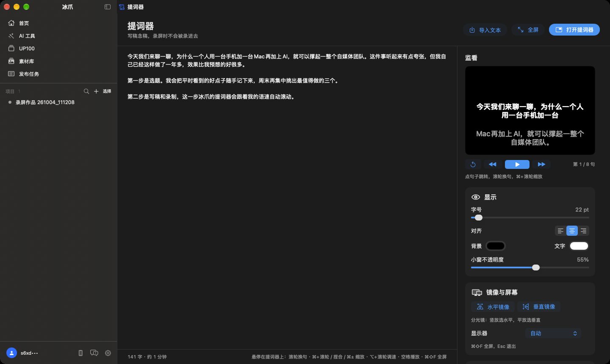Jump to previous sentence rewind button
Image resolution: width=610 pixels, height=364 pixels.
pos(492,164)
